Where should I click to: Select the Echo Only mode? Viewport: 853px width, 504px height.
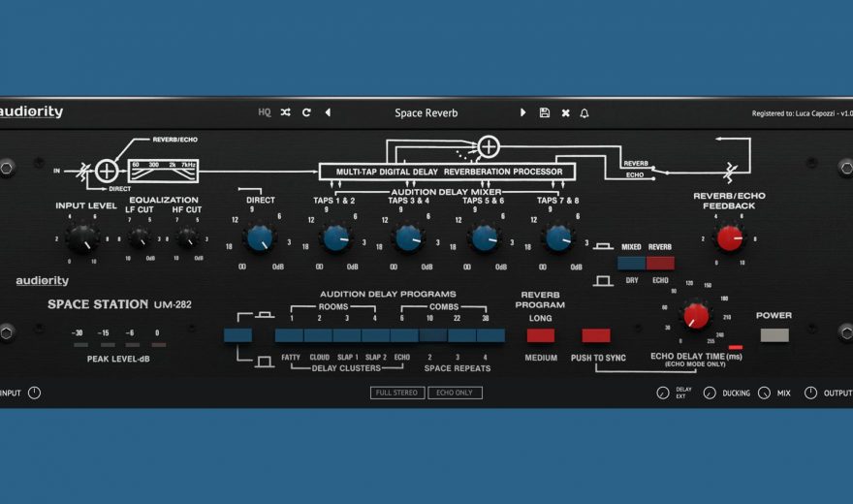(456, 393)
